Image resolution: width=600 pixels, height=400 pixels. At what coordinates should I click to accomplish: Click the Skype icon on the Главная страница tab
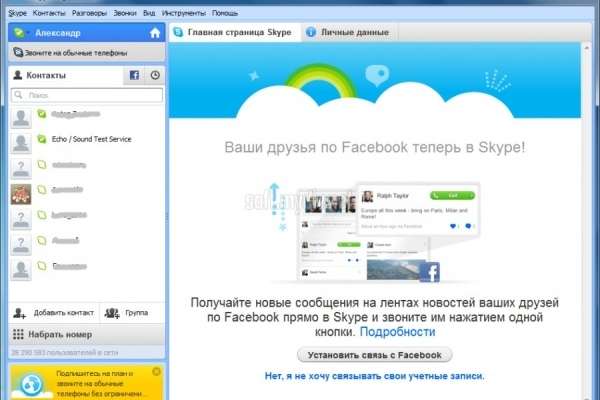coord(178,32)
